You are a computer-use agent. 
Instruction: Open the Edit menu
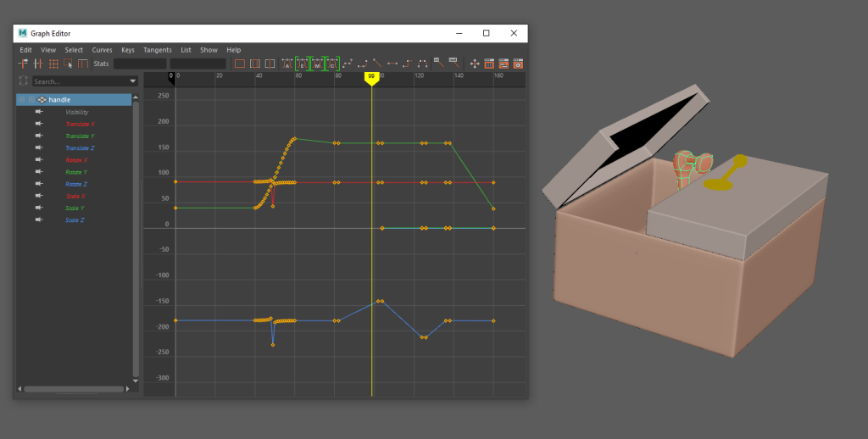pyautogui.click(x=25, y=50)
